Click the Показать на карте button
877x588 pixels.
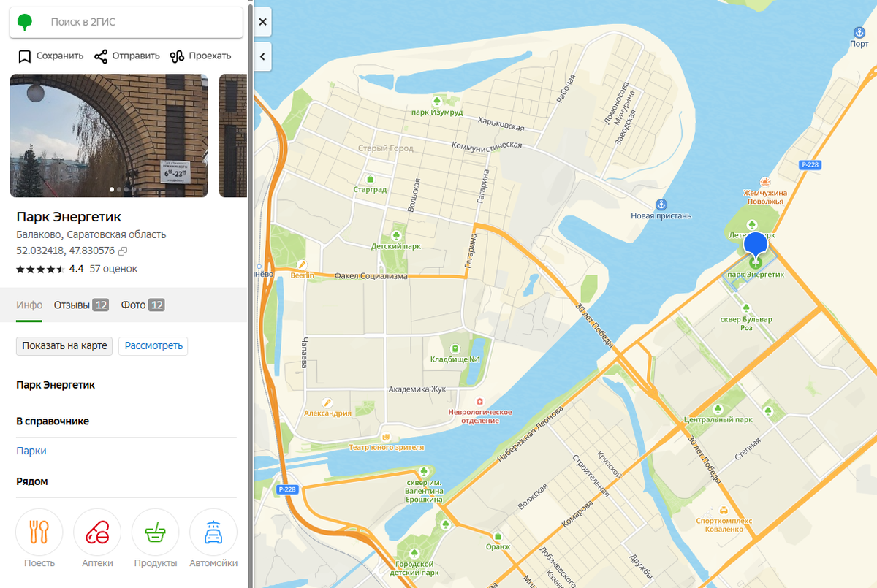pos(64,345)
